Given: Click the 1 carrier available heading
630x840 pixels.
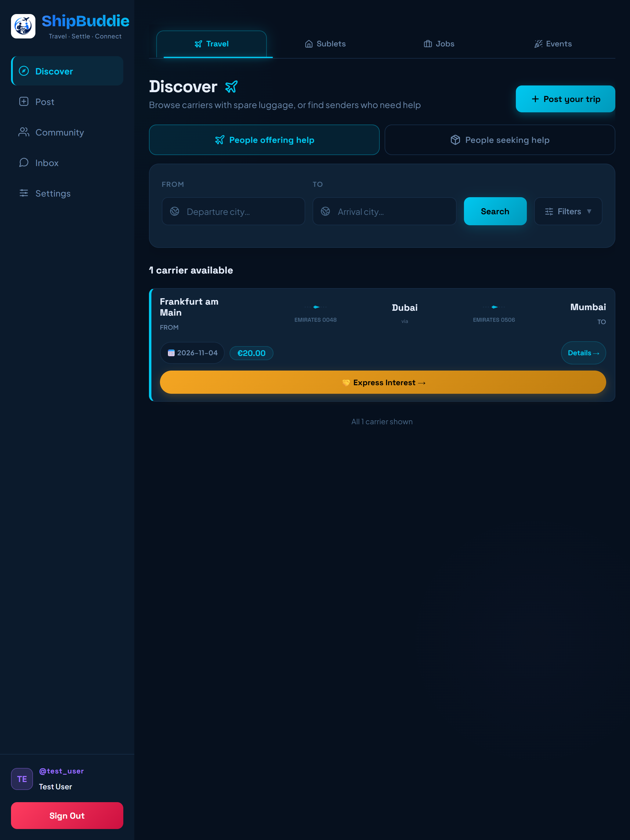Looking at the screenshot, I should tap(191, 270).
